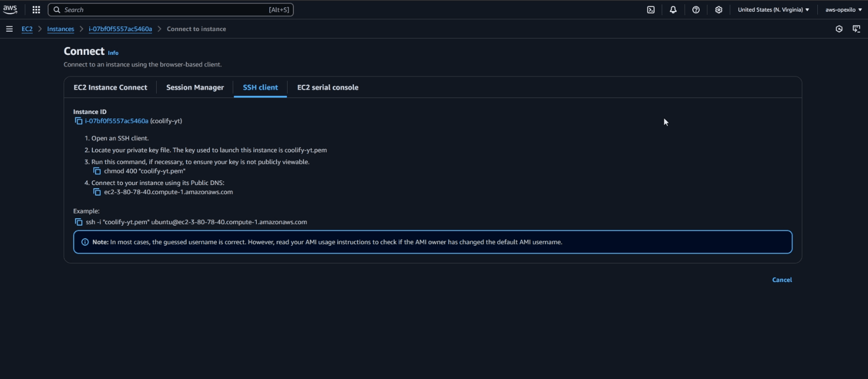
Task: Go to the Instances breadcrumb link
Action: click(x=61, y=29)
